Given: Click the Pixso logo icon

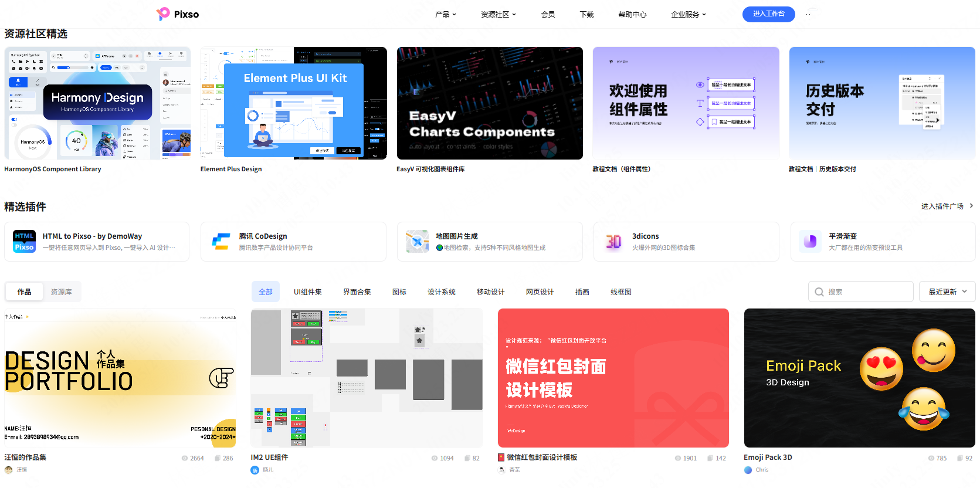Looking at the screenshot, I should 162,14.
